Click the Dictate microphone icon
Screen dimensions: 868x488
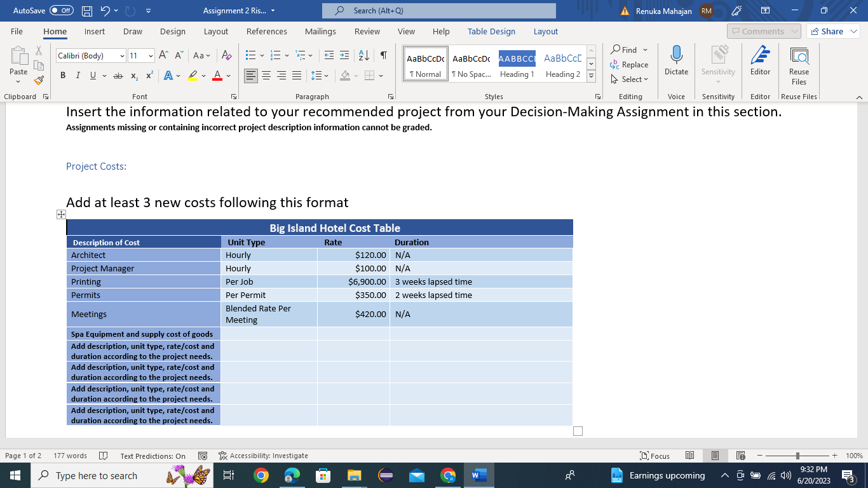point(676,62)
